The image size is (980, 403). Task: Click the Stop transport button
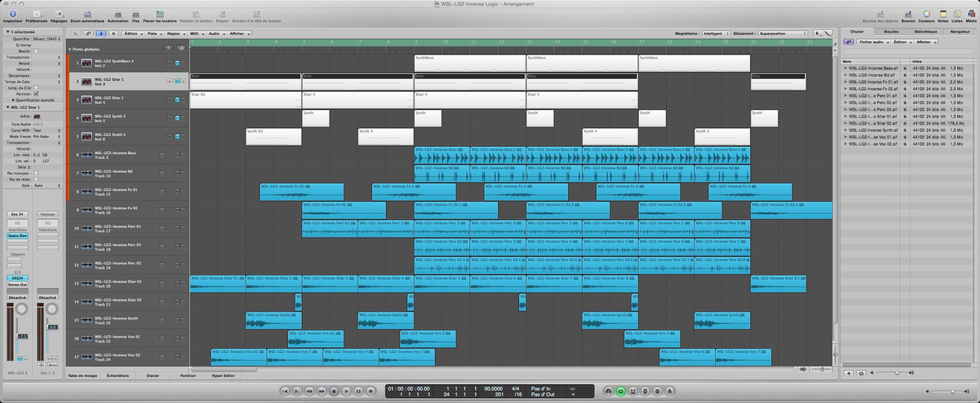pyautogui.click(x=334, y=391)
